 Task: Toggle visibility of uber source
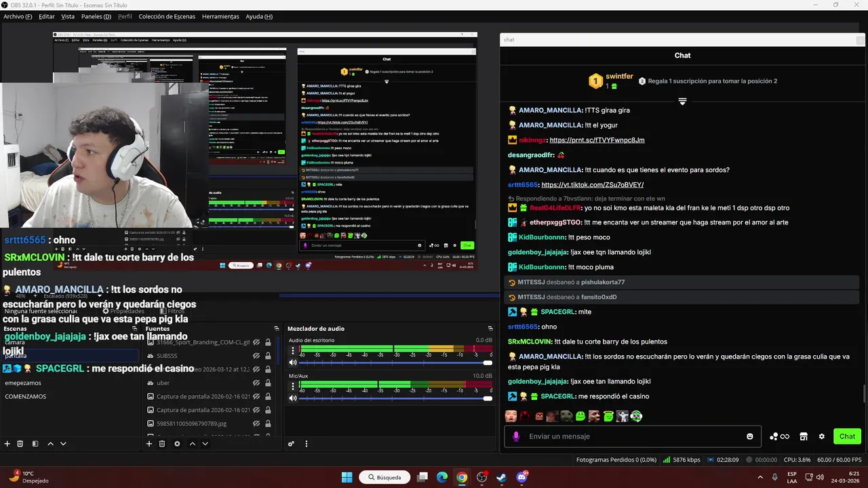point(256,383)
